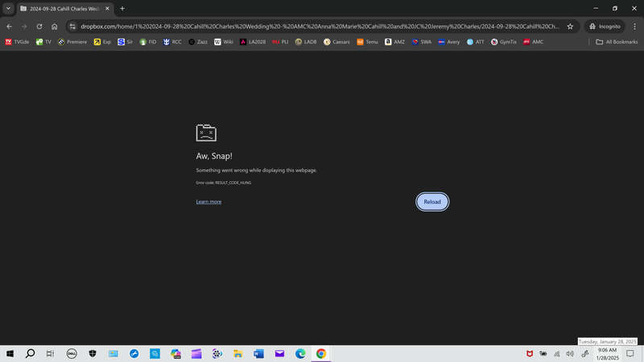
Task: Click the taskbar volume speaker icon
Action: (x=570, y=353)
